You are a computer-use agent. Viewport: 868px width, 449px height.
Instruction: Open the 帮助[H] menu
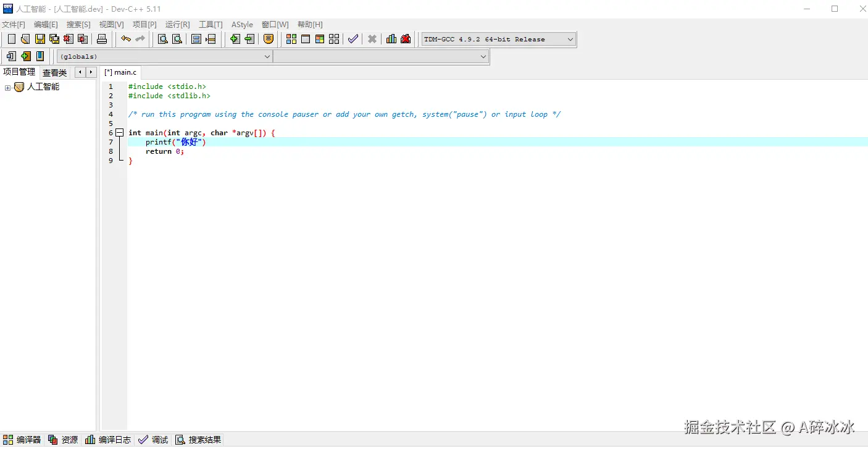click(x=310, y=25)
